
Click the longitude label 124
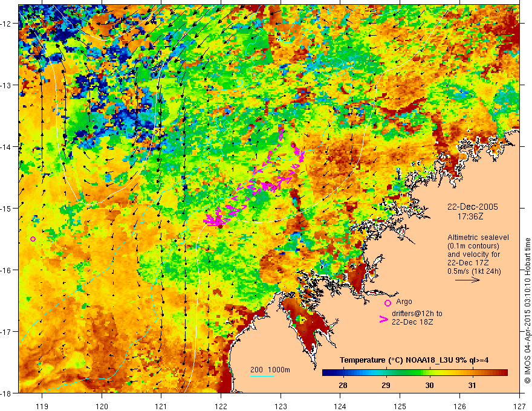click(340, 406)
